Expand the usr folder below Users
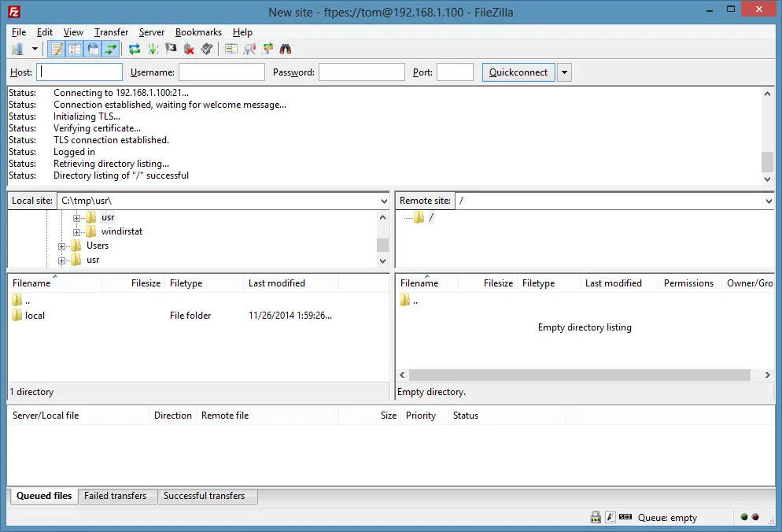This screenshot has width=782, height=532. [x=61, y=260]
